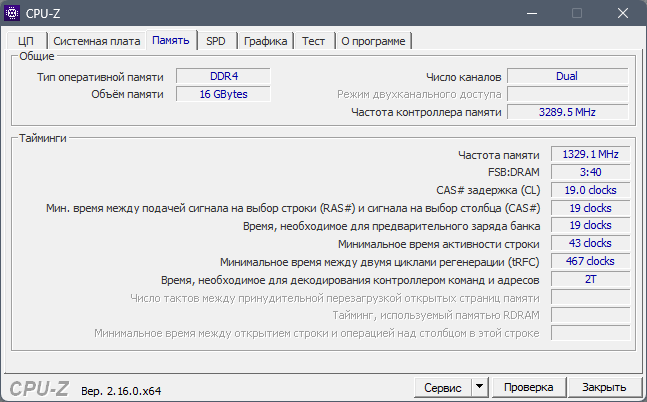Click the 2T command rate value
Image resolution: width=647 pixels, height=402 pixels.
point(590,279)
